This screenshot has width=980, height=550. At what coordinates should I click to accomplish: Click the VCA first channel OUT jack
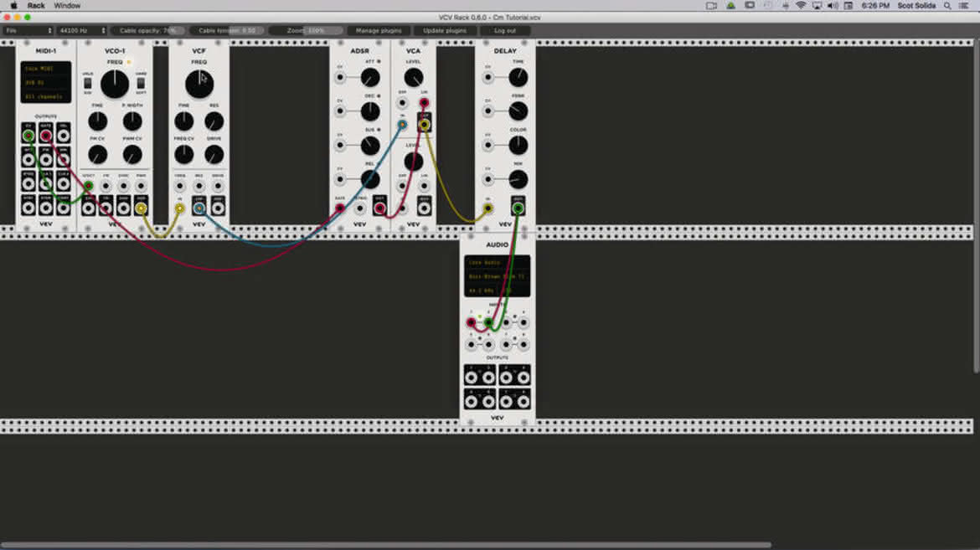point(425,125)
